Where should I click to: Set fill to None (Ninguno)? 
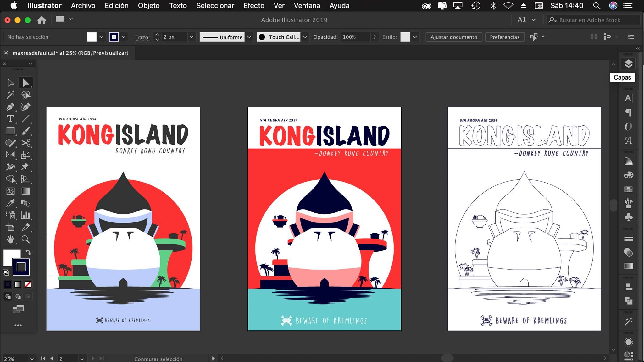pyautogui.click(x=28, y=284)
